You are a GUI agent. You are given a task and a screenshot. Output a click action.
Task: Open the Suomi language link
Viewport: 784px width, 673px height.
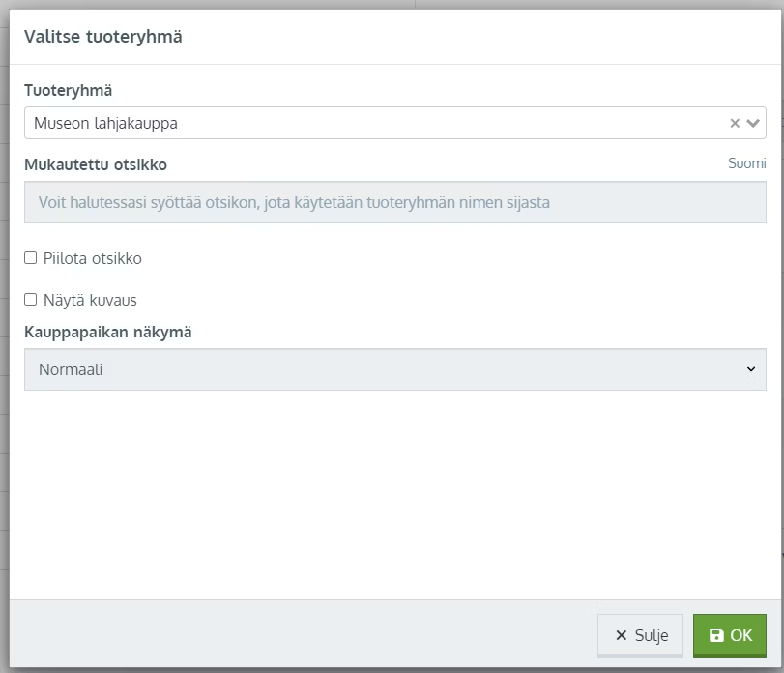click(x=746, y=163)
